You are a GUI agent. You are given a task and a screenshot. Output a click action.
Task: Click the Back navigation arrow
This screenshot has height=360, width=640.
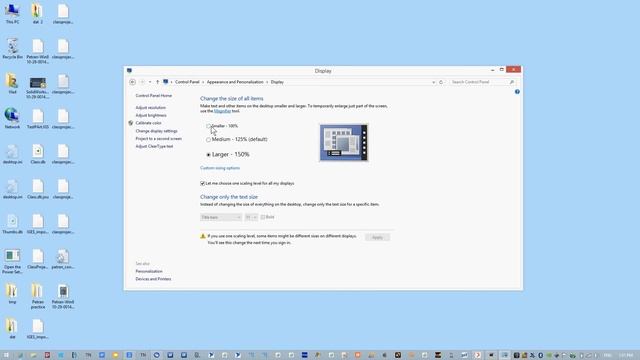coord(133,82)
